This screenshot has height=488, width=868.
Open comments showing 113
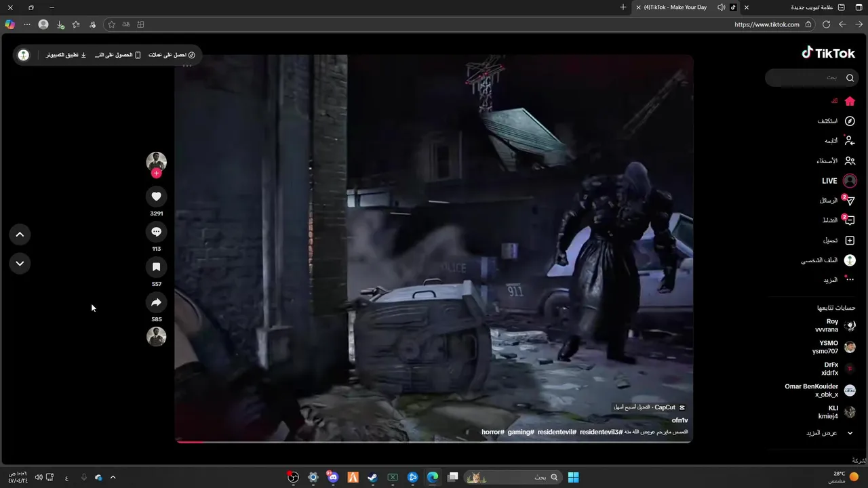[156, 232]
